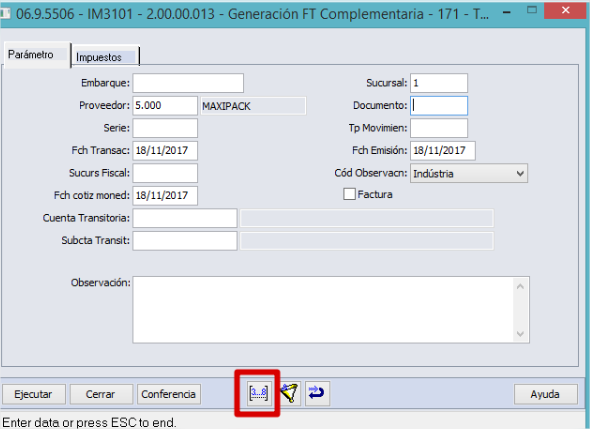
Task: Click the Cuenta Transitoria description box
Action: coord(367,218)
